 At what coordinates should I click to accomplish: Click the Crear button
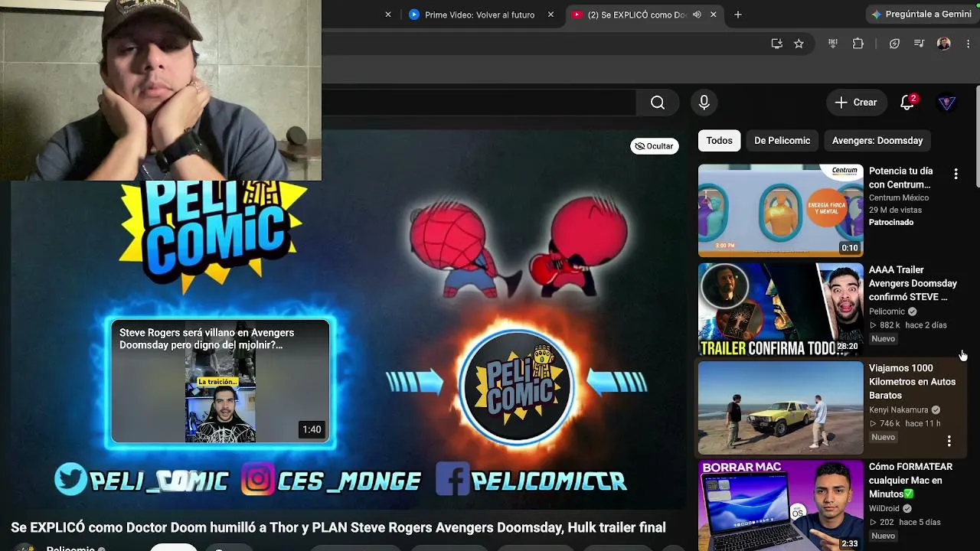click(x=856, y=103)
